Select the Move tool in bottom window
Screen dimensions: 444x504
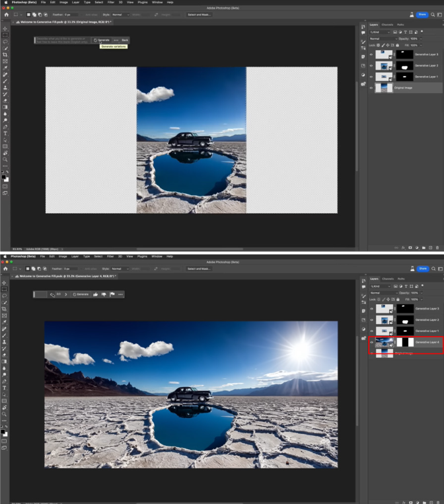click(x=4, y=283)
